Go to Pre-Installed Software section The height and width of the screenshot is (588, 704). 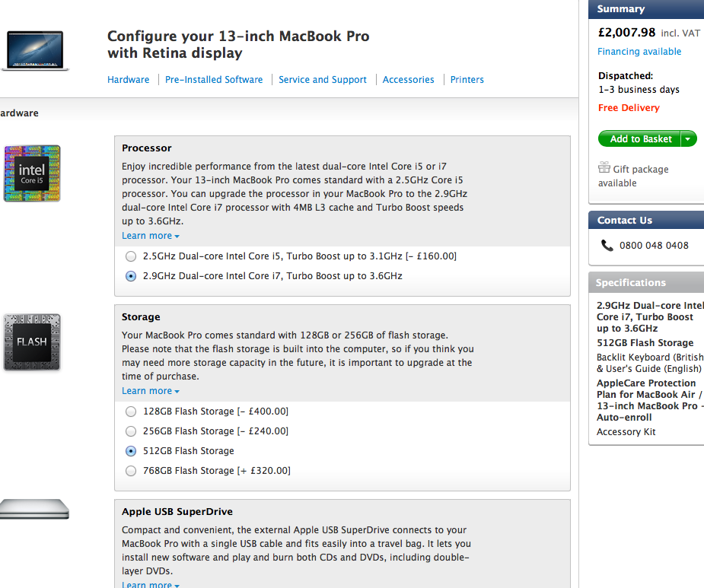214,79
